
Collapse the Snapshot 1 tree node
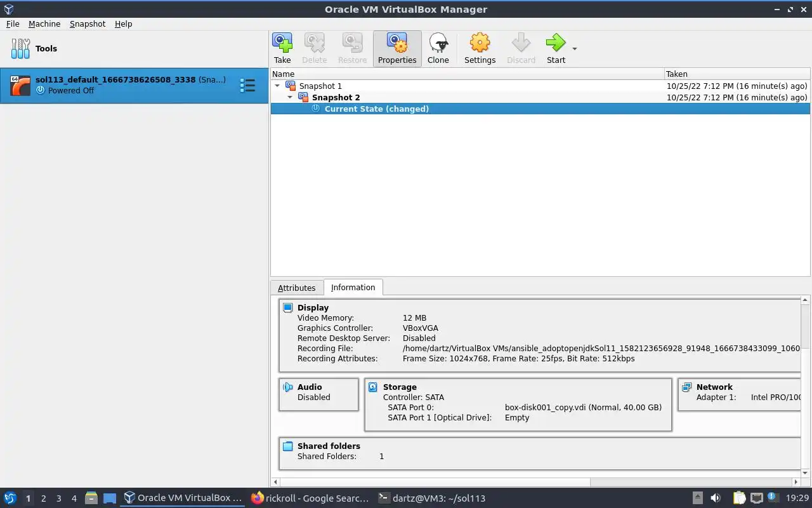(x=277, y=86)
